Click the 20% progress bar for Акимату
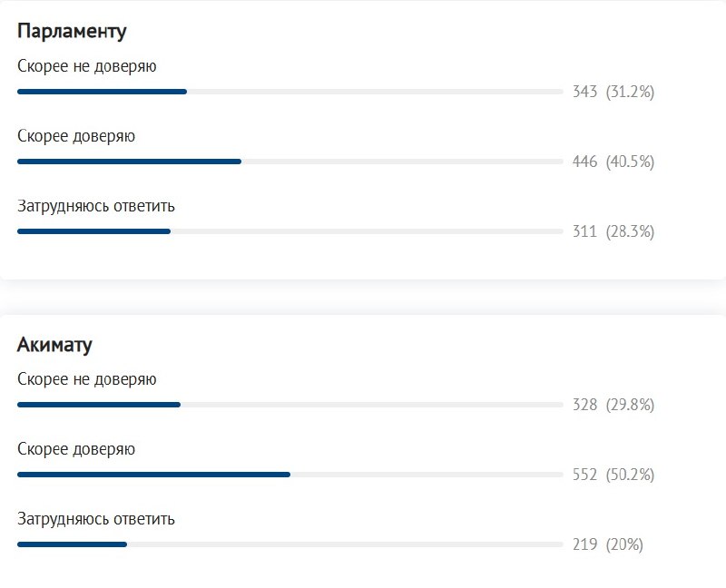Image resolution: width=726 pixels, height=588 pixels. (290, 544)
